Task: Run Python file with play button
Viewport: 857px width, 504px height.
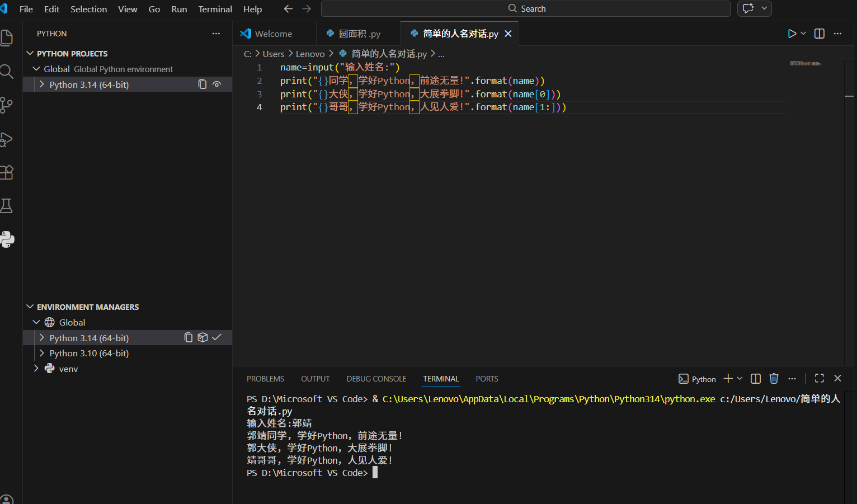Action: pyautogui.click(x=792, y=34)
